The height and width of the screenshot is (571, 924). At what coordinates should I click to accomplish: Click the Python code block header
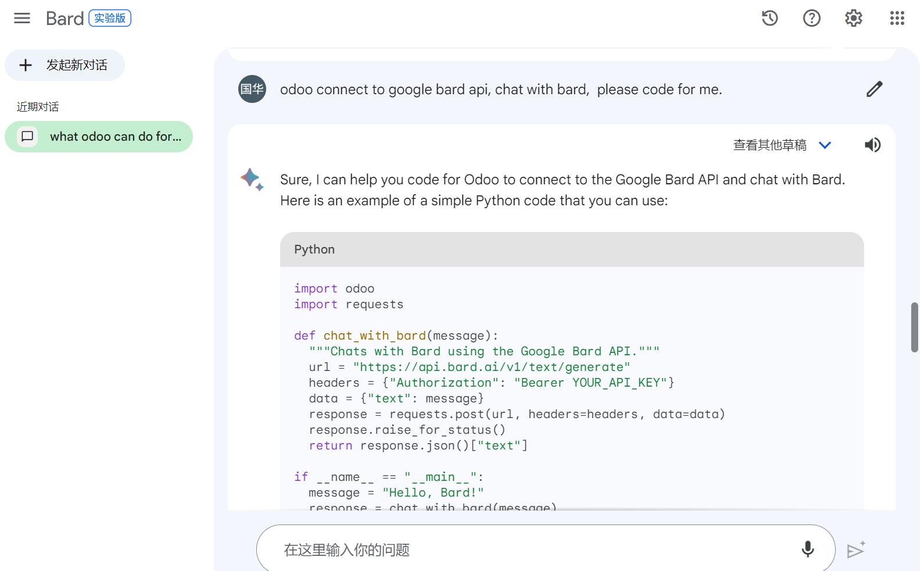tap(572, 249)
